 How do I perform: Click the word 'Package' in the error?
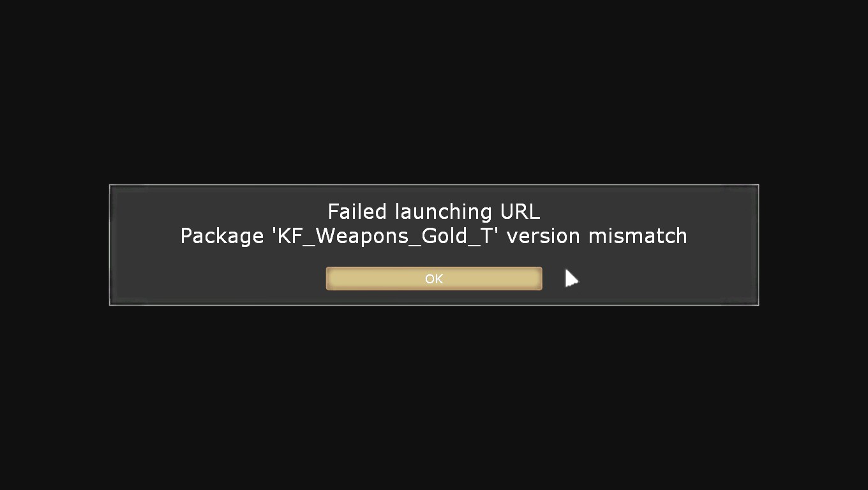222,237
